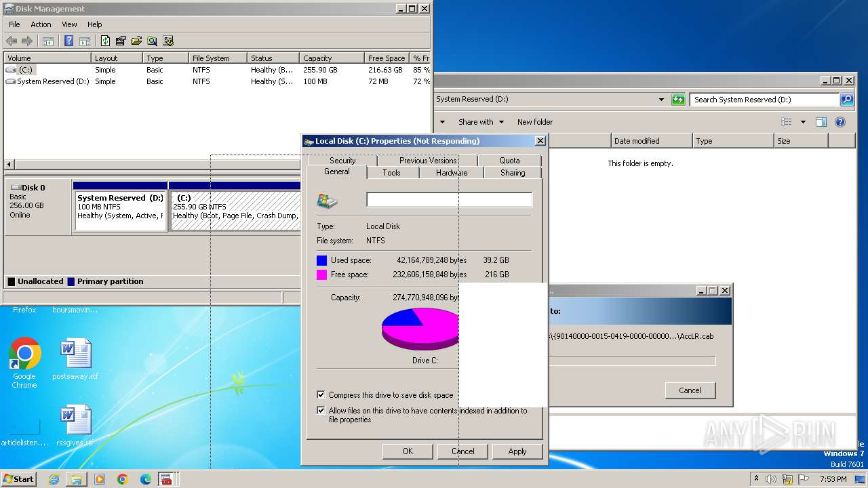The height and width of the screenshot is (488, 868).
Task: Click the open folder icon in Disk Management toolbar
Action: click(x=137, y=41)
